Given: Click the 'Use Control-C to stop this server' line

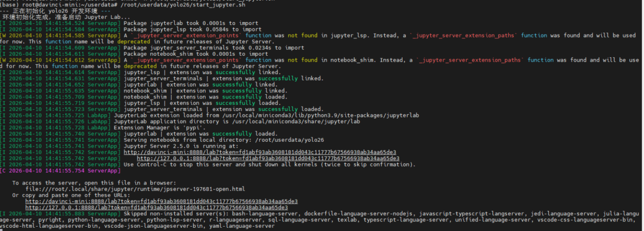Looking at the screenshot, I should [269, 164].
